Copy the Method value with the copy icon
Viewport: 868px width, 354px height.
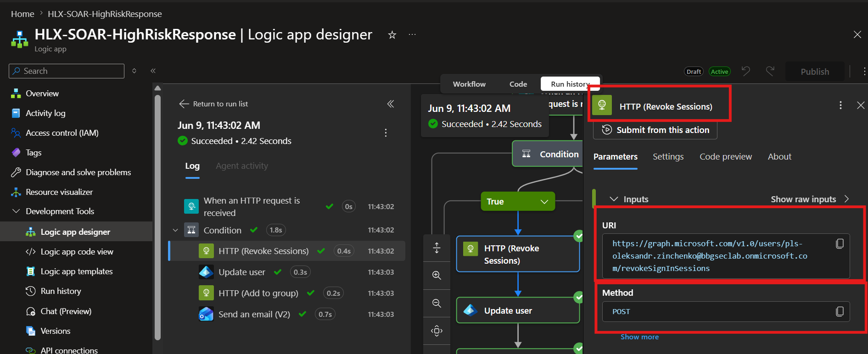[840, 311]
